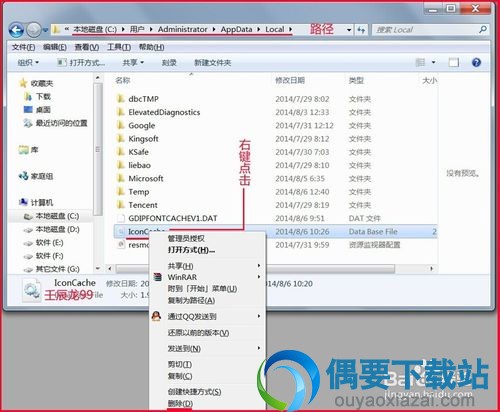The image size is (500, 412).
Task: Click the 刻录 toolbar button
Action: point(169,63)
